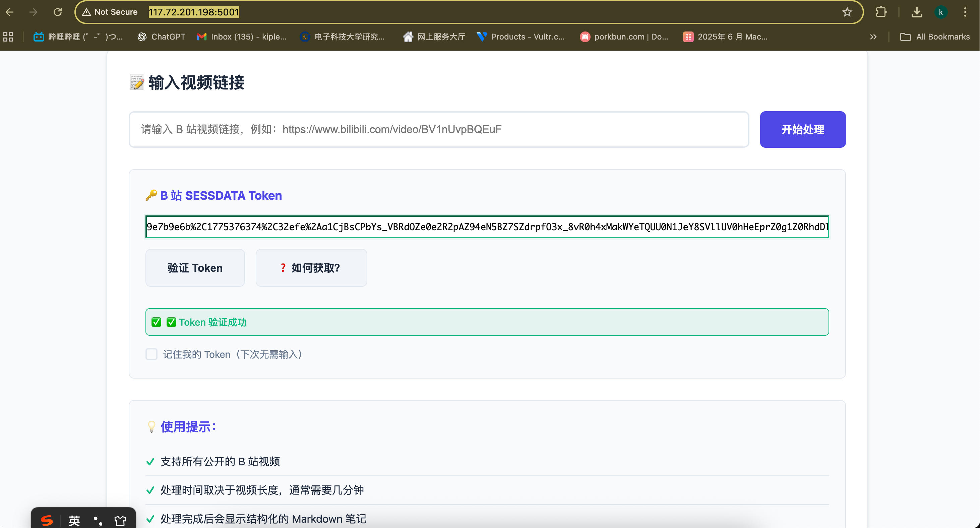Click the 如何获取? help button
980x528 pixels.
pos(311,268)
